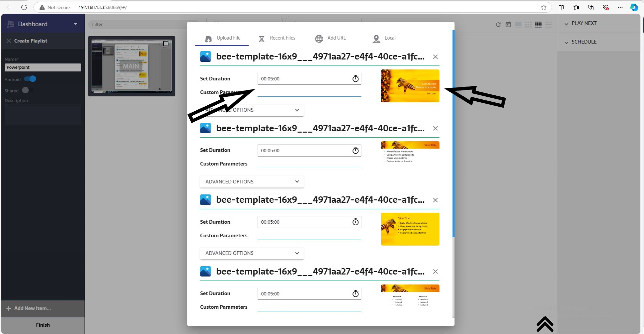Switch to the Add URL tab
Screen dimensions: 644x334
330,38
